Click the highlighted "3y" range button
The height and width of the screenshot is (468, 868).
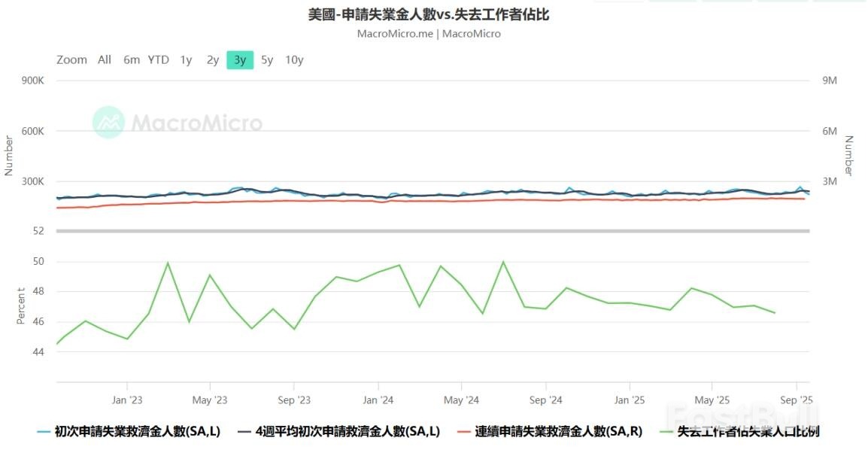tap(239, 59)
